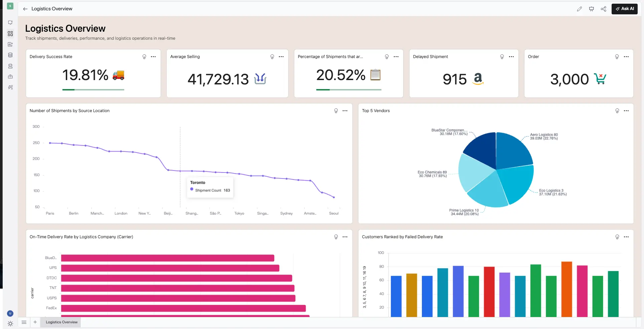Click the orange bar in Failed Delivery chart
This screenshot has height=329, width=644.
[x=567, y=289]
